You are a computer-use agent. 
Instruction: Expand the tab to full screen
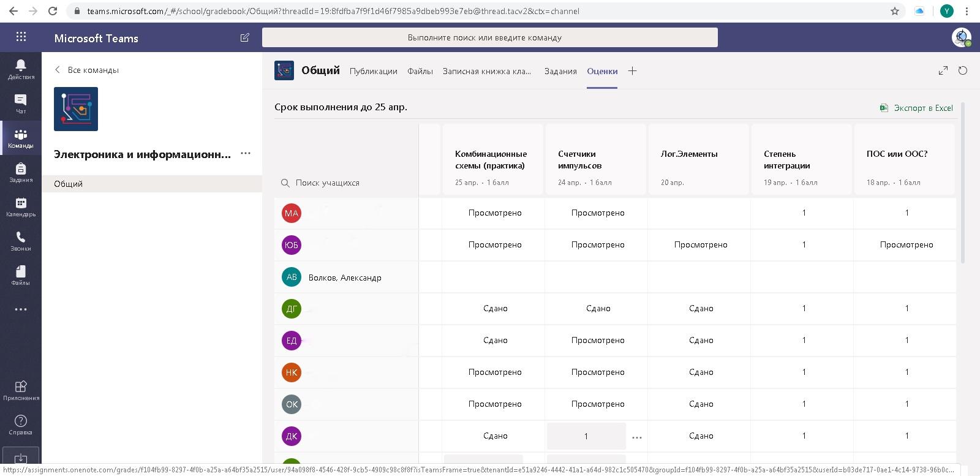(943, 71)
